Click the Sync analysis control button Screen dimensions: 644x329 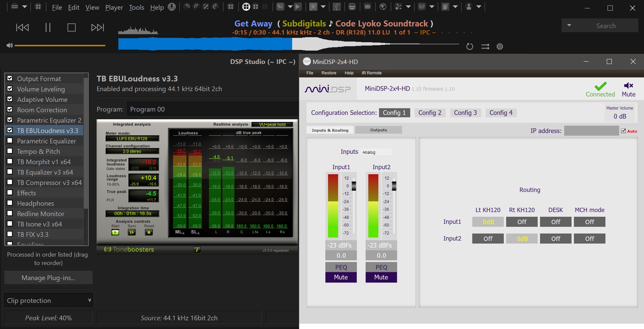[x=132, y=232]
